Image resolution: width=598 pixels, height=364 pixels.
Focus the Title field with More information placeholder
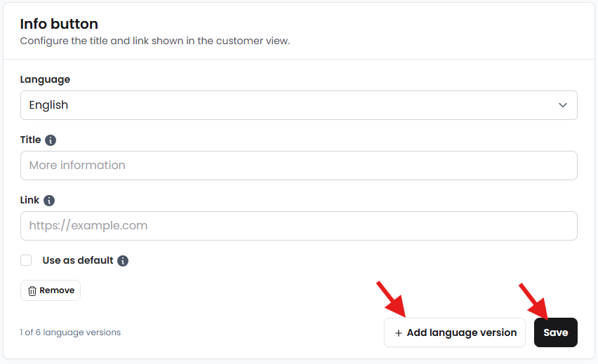(x=298, y=166)
